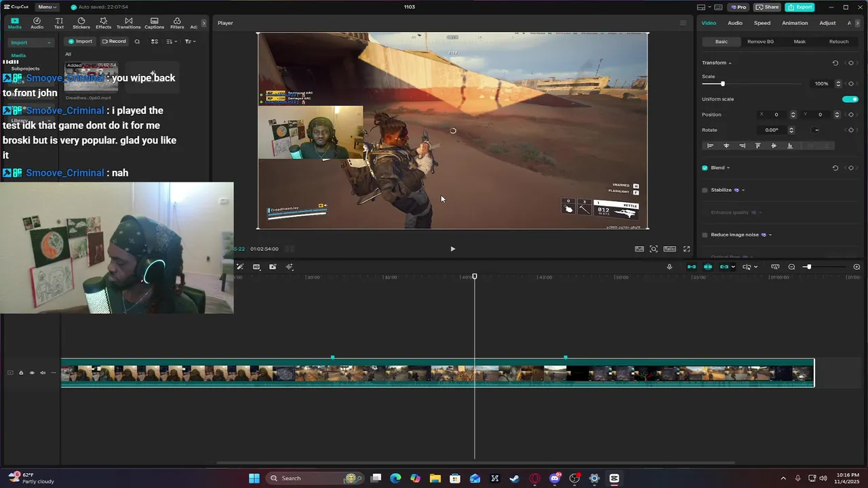
Task: Align clip to top edge
Action: (757, 146)
